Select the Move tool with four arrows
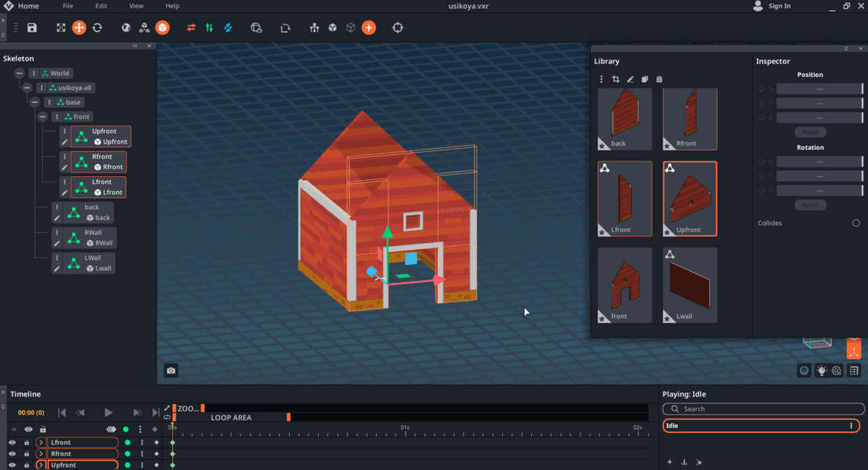The height and width of the screenshot is (470, 868). 79,27
